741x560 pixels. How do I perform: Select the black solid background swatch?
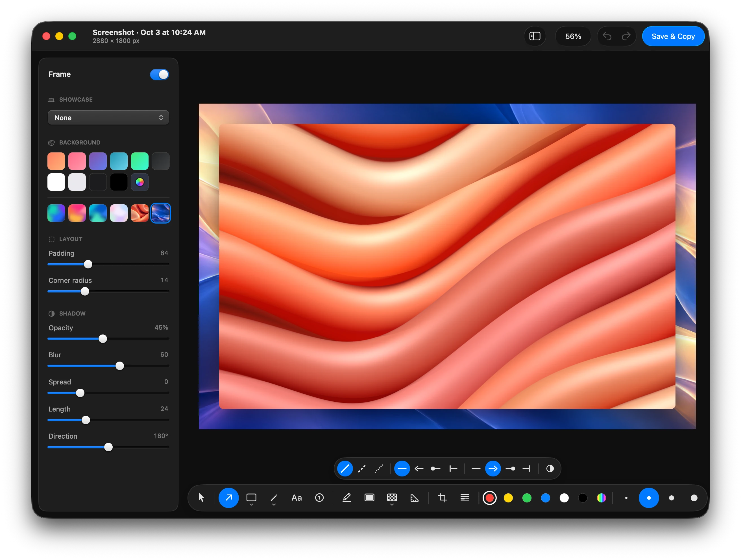[x=119, y=182]
